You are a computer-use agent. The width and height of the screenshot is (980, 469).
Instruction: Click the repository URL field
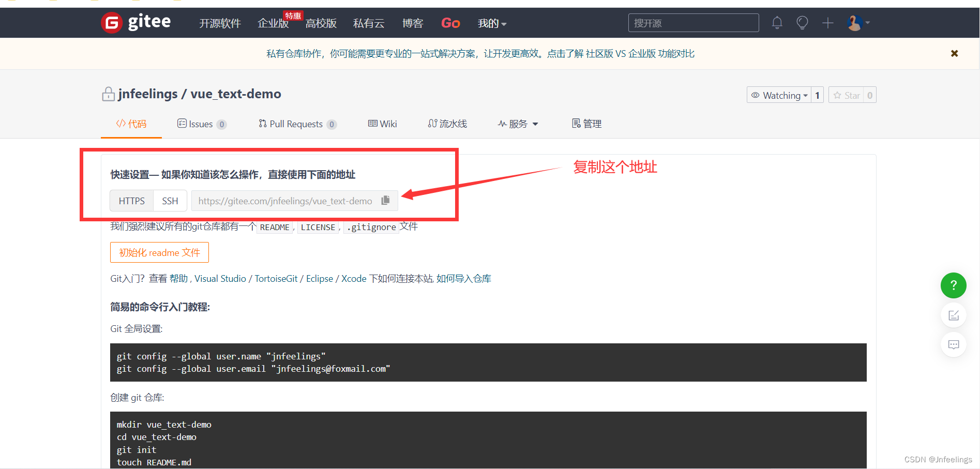[x=295, y=201]
